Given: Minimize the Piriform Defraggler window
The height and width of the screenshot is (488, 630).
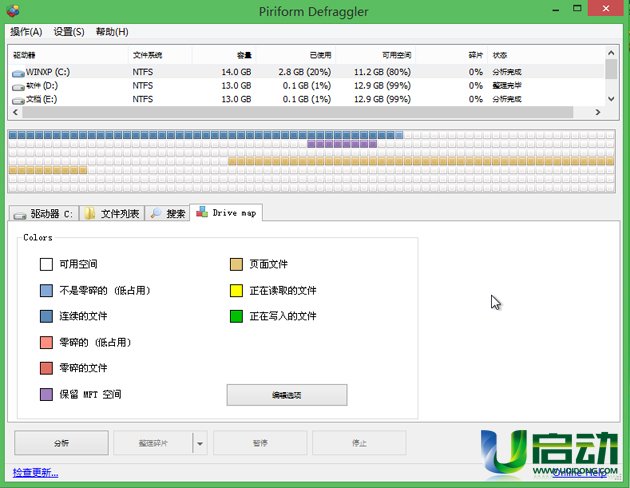Looking at the screenshot, I should [556, 9].
